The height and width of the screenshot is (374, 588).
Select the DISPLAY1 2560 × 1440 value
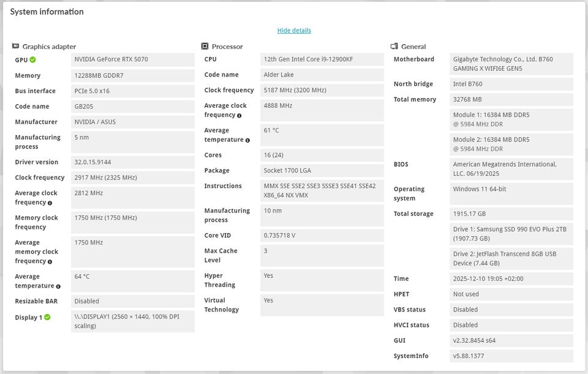[x=133, y=321]
